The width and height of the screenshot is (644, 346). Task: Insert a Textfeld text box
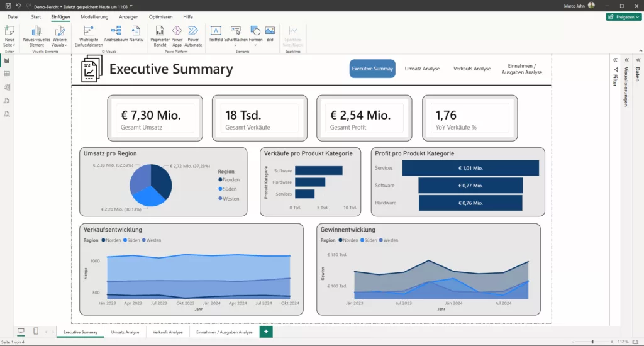pyautogui.click(x=216, y=31)
